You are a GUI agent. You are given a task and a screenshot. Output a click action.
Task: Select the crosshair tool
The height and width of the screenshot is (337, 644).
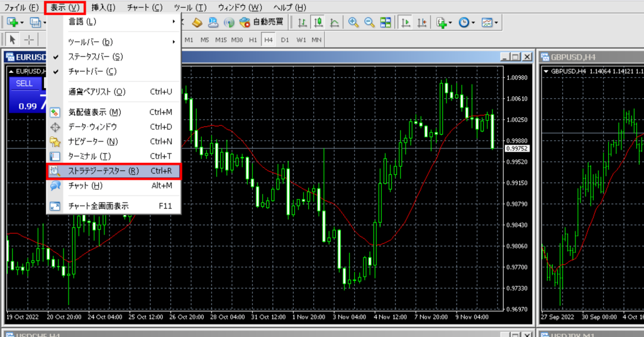pos(29,40)
